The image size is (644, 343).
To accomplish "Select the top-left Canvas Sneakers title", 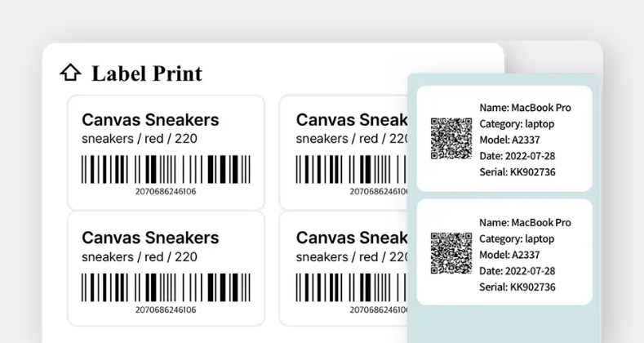I will point(150,120).
